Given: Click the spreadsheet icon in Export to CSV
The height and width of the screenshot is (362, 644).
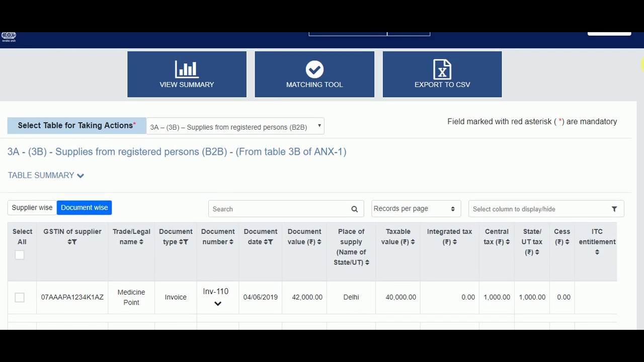Looking at the screenshot, I should tap(442, 69).
